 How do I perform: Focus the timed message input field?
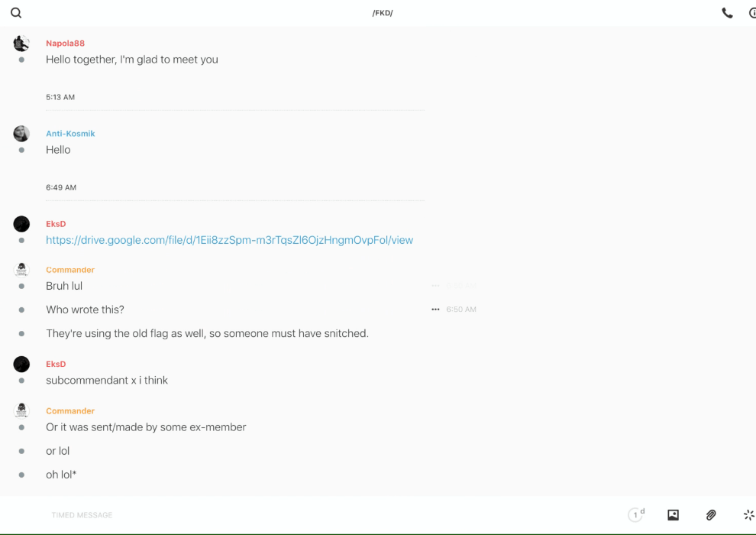point(305,515)
